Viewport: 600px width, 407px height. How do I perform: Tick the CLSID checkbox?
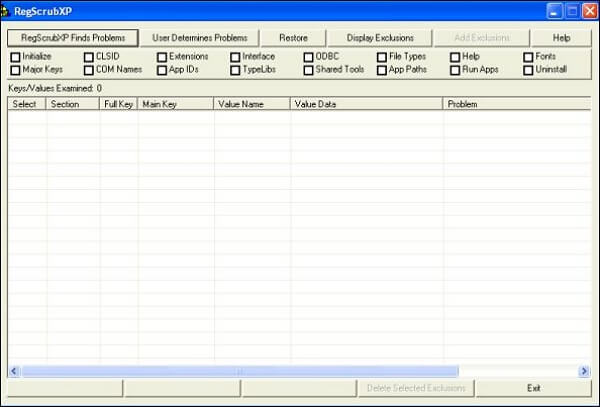[x=89, y=57]
